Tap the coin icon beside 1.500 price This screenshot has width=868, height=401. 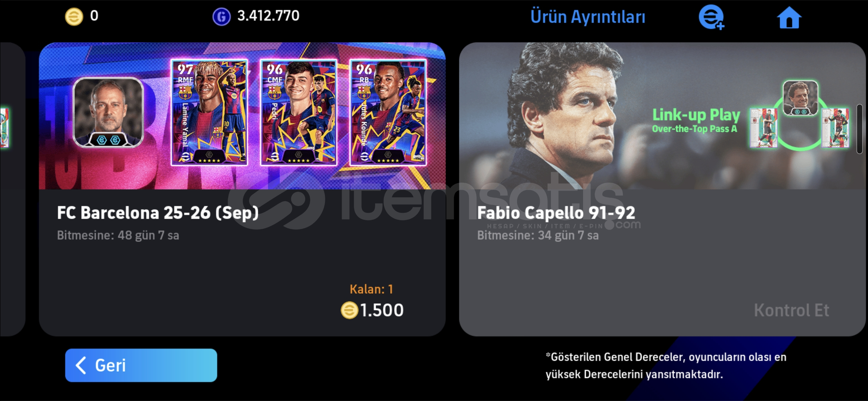point(349,310)
